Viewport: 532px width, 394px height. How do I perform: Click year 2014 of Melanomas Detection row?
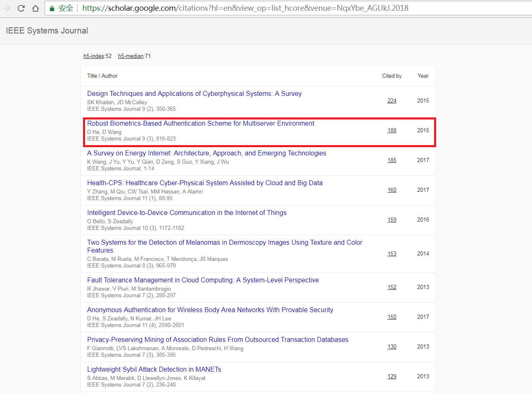click(x=423, y=254)
